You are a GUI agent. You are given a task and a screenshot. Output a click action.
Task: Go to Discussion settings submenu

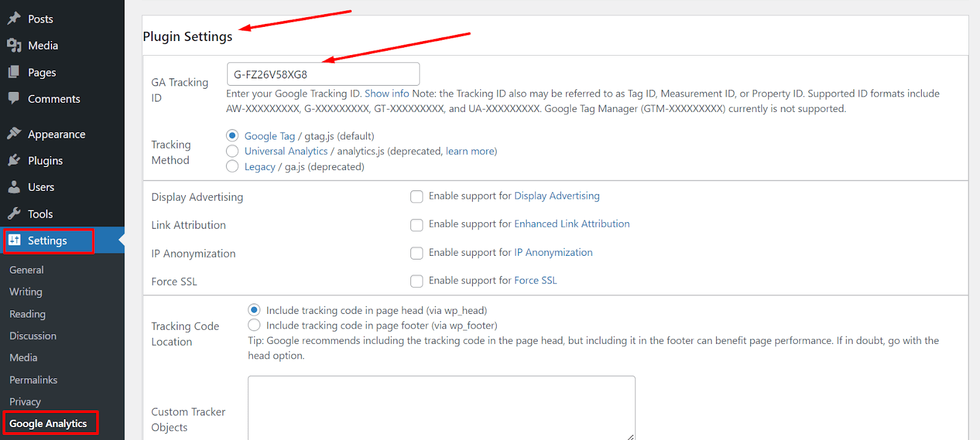(33, 336)
